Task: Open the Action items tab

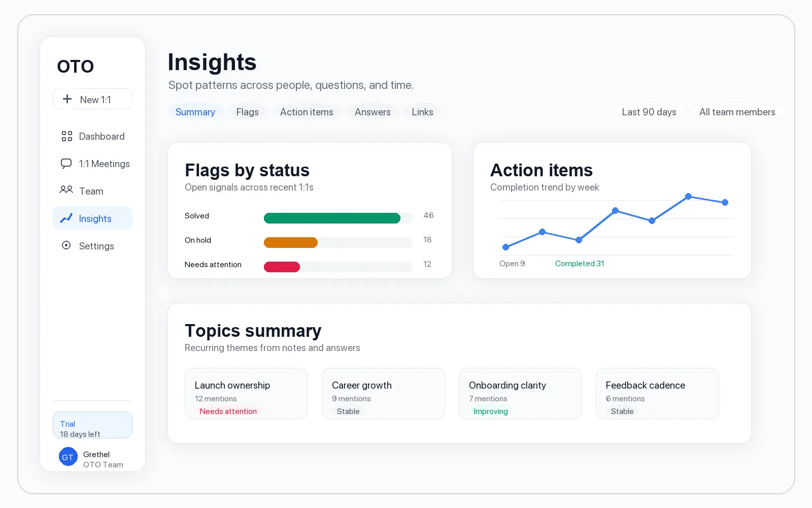Action: coord(307,112)
